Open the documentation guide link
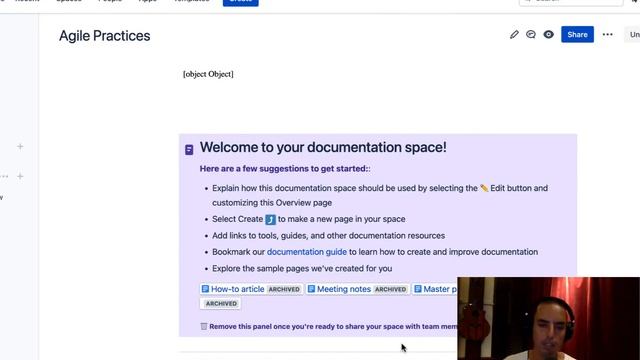 click(x=307, y=252)
